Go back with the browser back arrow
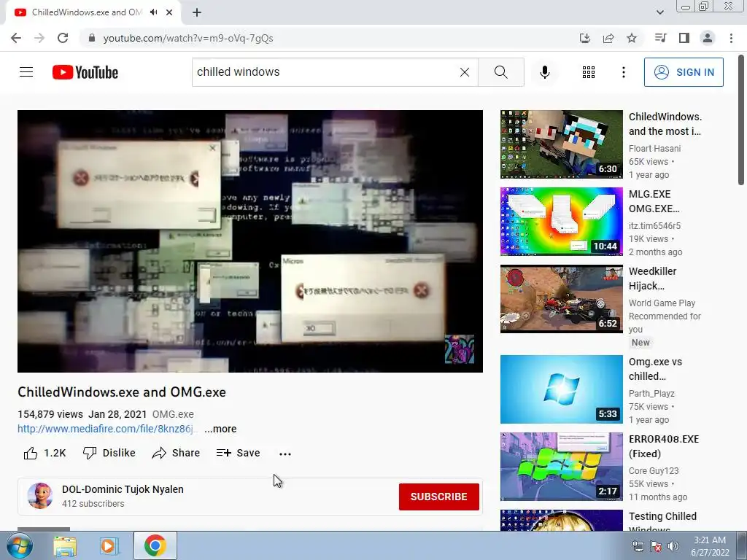 16,38
